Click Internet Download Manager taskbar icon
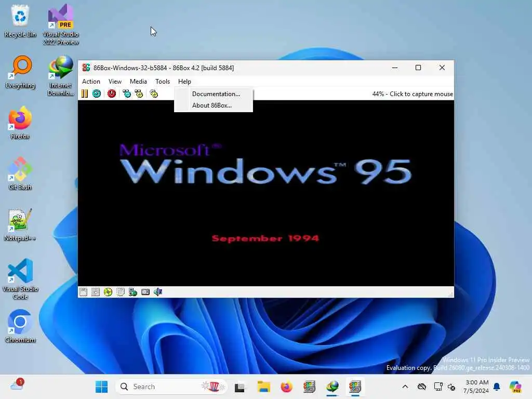 click(332, 387)
